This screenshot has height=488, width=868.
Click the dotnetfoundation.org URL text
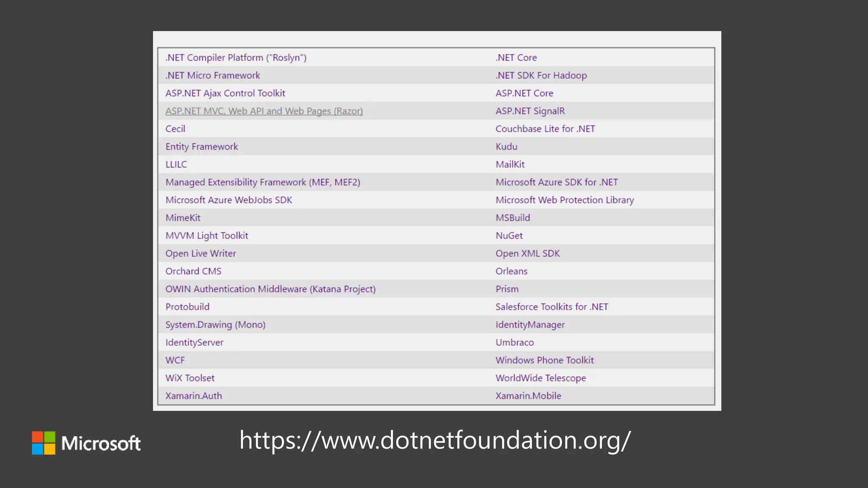(435, 441)
